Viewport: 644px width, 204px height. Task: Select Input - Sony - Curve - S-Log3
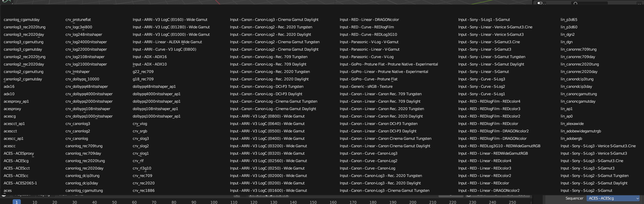tap(482, 79)
